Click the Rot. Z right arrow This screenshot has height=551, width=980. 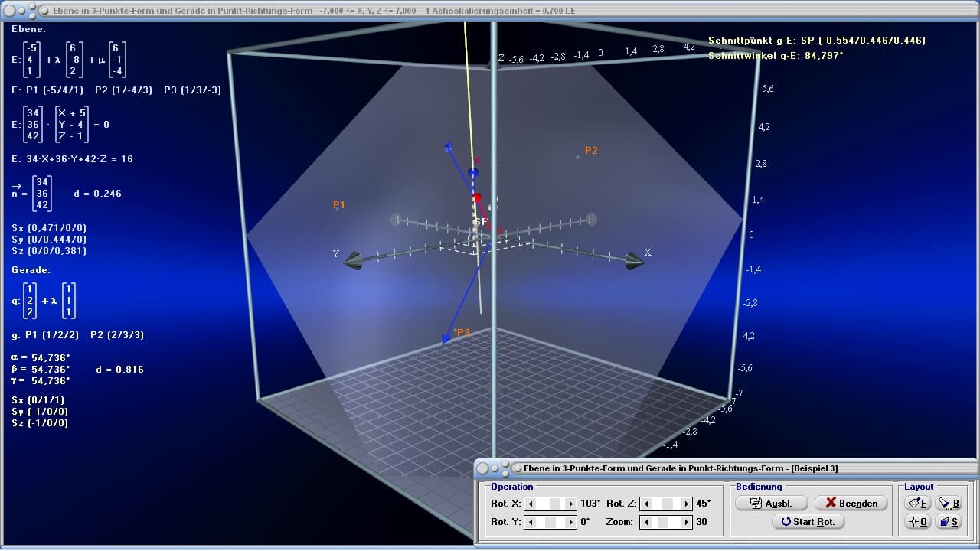click(x=686, y=504)
